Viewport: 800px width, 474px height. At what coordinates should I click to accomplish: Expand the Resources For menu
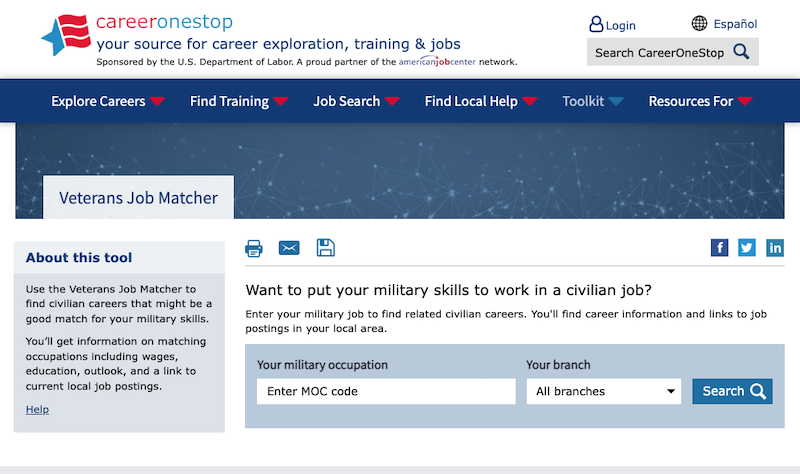(701, 101)
